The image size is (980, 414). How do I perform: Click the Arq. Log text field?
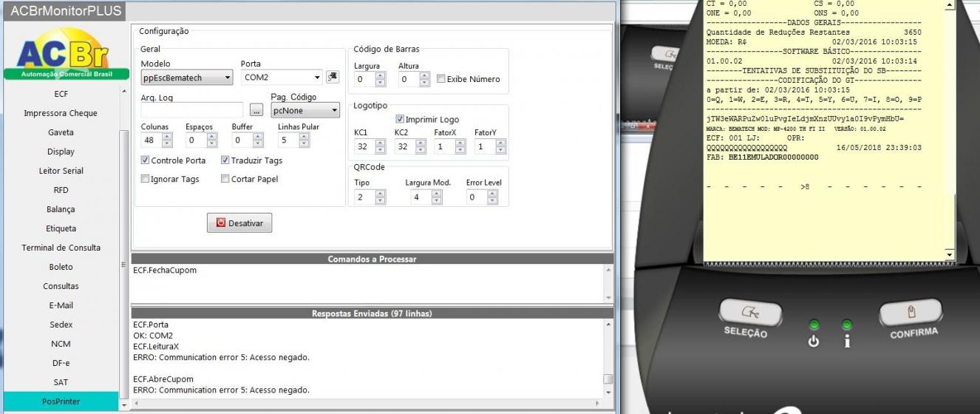point(191,110)
